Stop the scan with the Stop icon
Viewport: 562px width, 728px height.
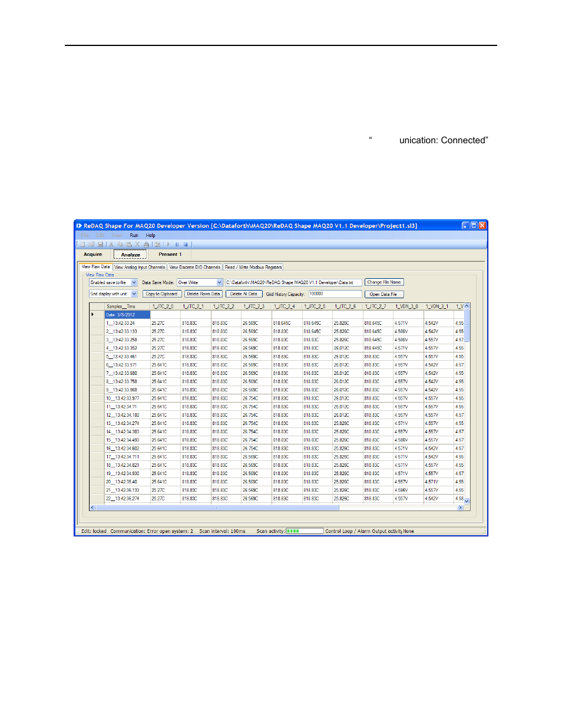coord(186,244)
